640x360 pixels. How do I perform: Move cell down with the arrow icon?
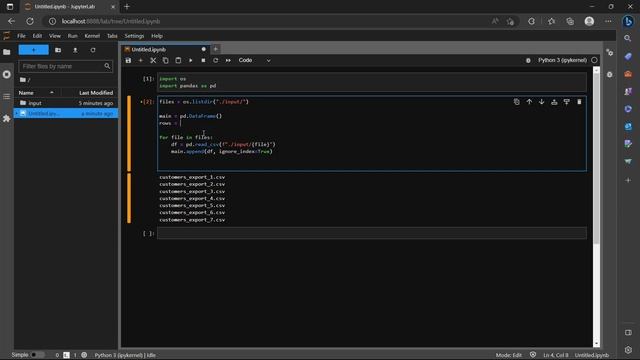click(x=542, y=102)
